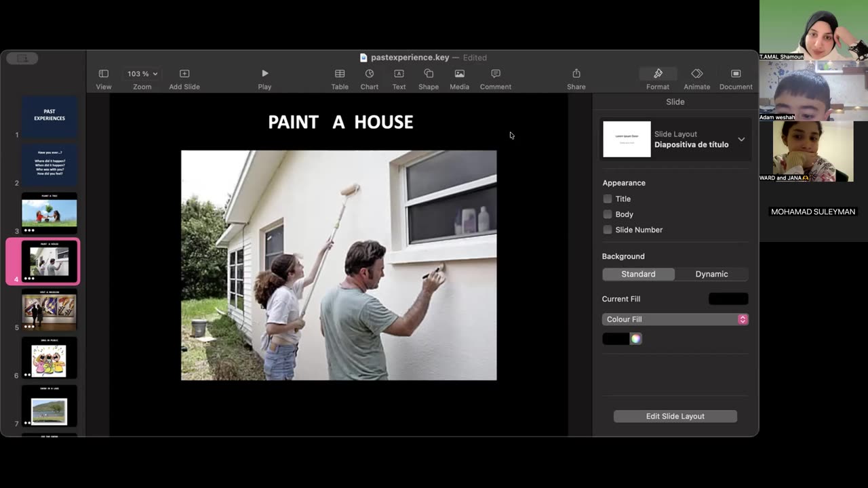
Task: Open the Colour Fill dropdown
Action: [675, 319]
